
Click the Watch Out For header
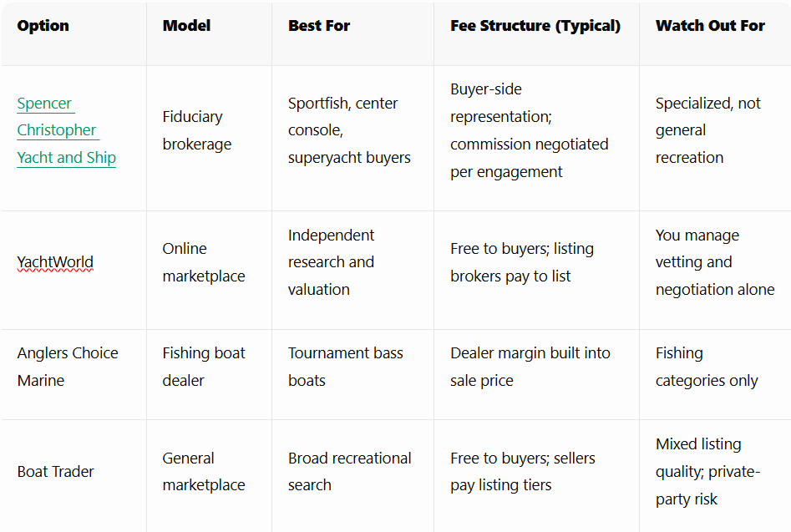click(710, 26)
